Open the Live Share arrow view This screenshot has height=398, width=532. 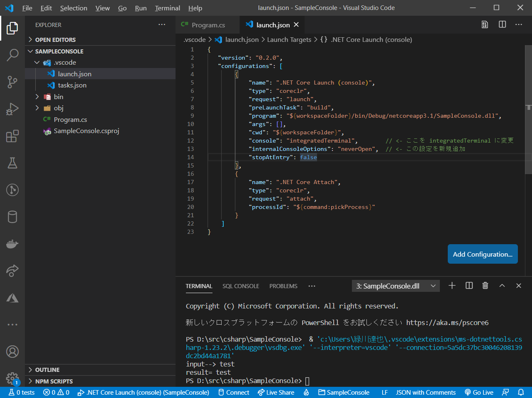12,271
